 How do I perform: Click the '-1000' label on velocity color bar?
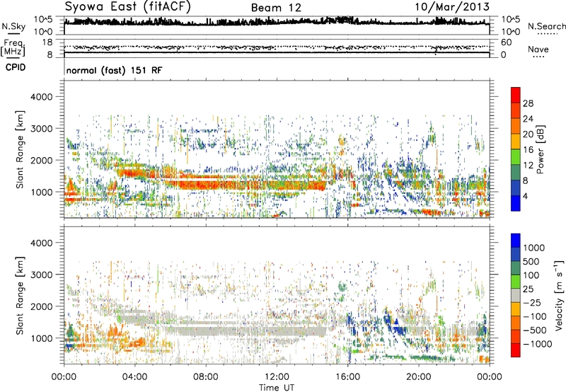pyautogui.click(x=537, y=344)
